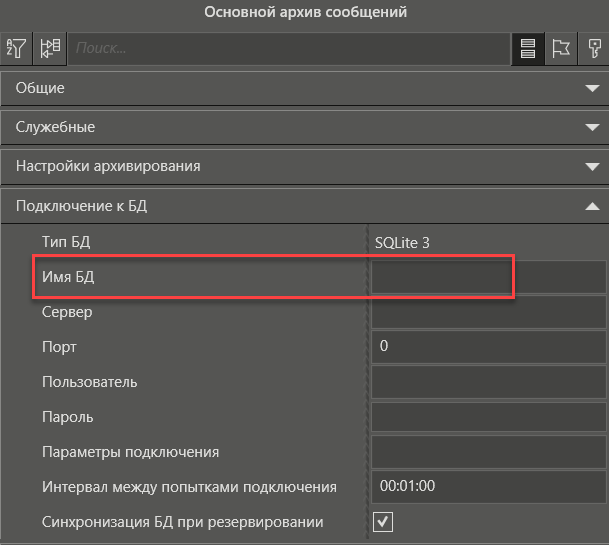Click the Пользователь input field

click(488, 382)
